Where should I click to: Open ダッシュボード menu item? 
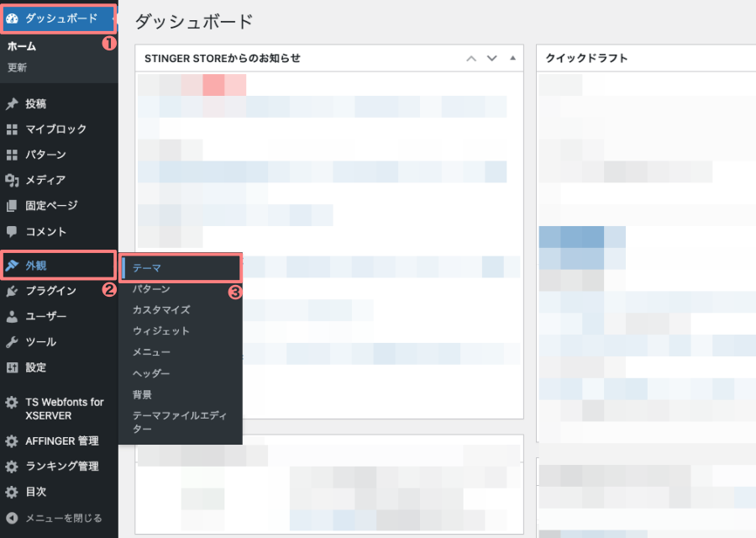[x=59, y=18]
